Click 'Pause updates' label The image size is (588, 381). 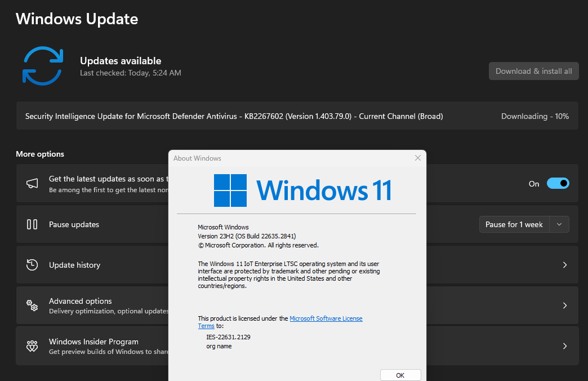click(74, 224)
